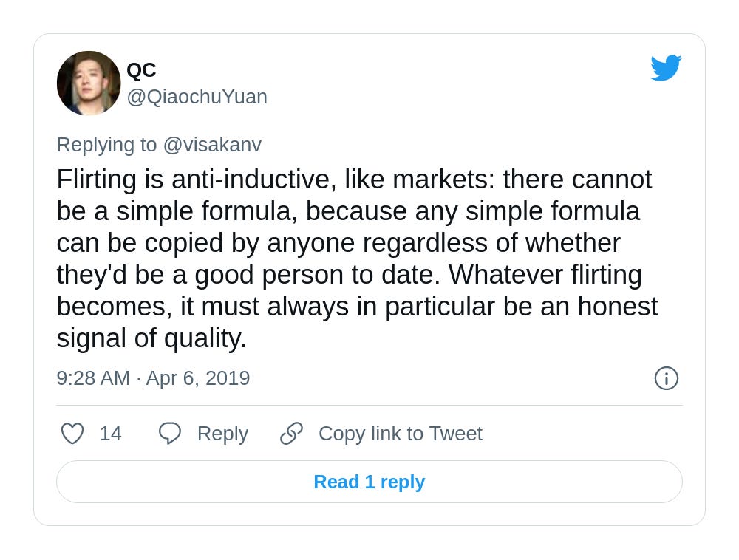Viewport: 739px width, 560px height.
Task: Click the 9:28 AM · Apr 6, 2019 timestamp
Action: 153,378
